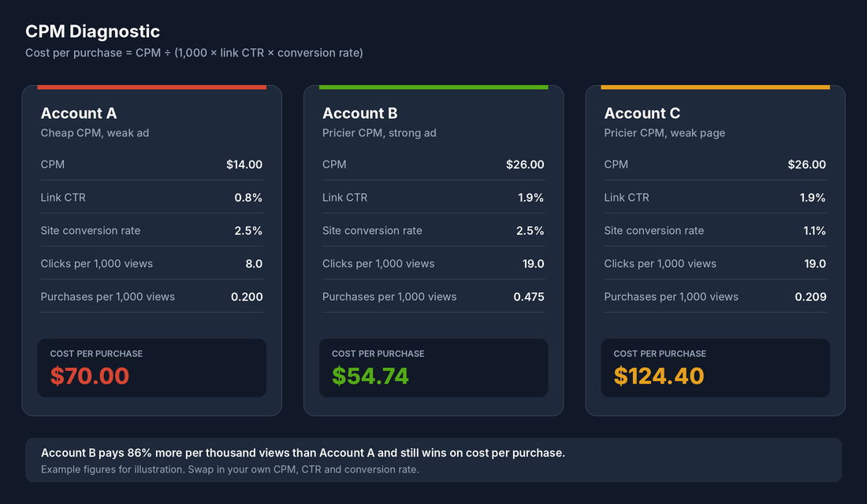Click Account B's 2.5% site conversion rate

coord(530,231)
